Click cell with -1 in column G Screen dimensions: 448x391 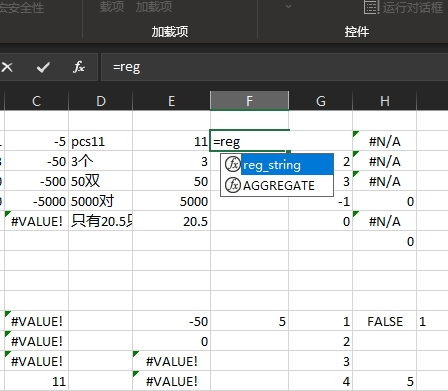(321, 201)
